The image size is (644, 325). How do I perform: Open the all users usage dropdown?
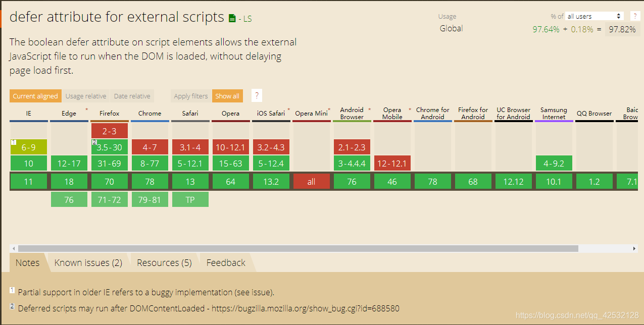(595, 16)
